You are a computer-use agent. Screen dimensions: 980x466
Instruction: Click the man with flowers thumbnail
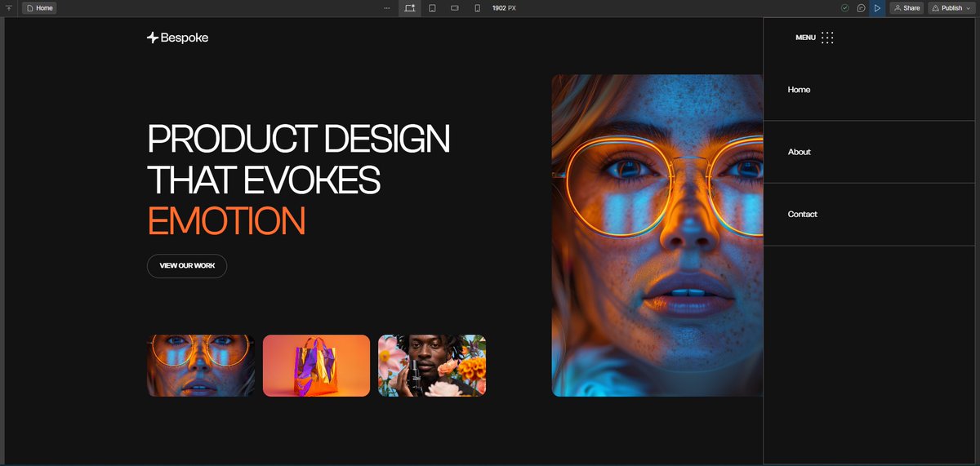432,366
